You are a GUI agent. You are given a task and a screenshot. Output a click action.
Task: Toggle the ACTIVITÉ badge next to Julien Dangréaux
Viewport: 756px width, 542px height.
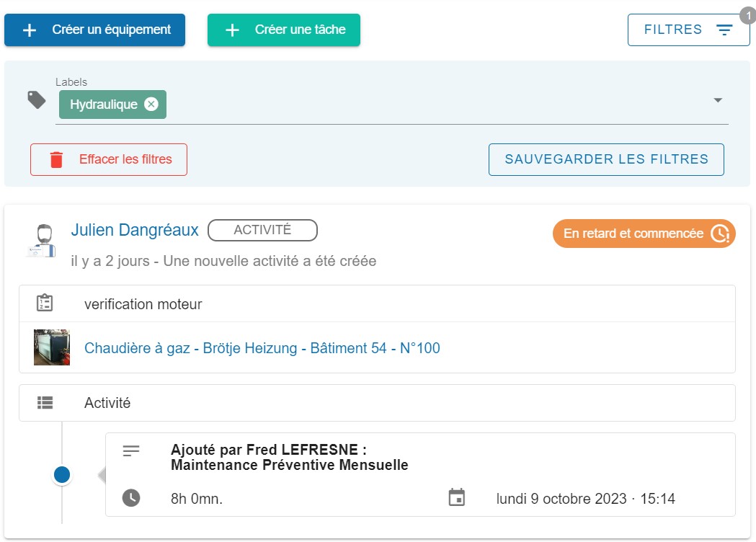click(x=262, y=231)
